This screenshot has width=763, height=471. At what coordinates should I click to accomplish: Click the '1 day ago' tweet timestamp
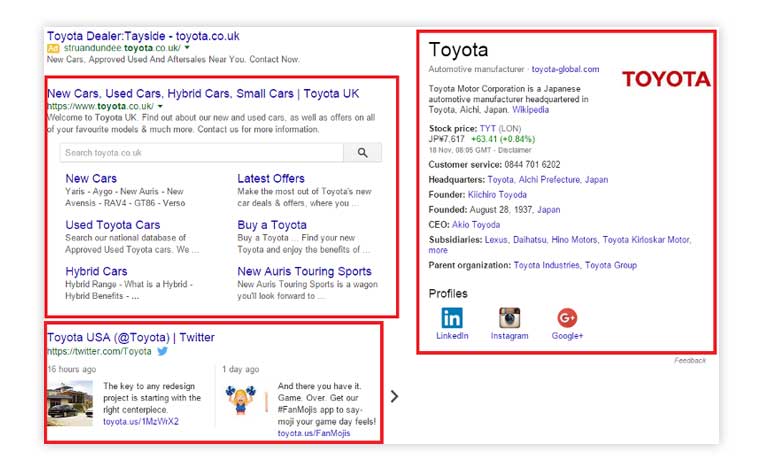[240, 369]
